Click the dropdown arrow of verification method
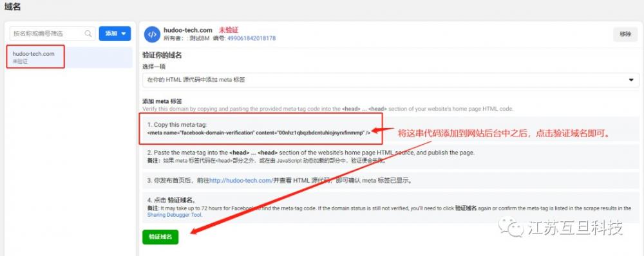 631,80
